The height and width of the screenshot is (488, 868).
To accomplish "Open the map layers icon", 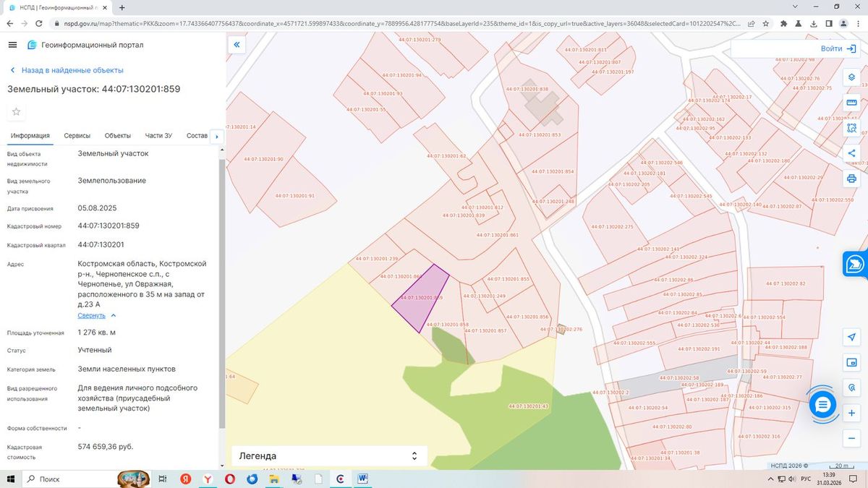I will point(851,77).
